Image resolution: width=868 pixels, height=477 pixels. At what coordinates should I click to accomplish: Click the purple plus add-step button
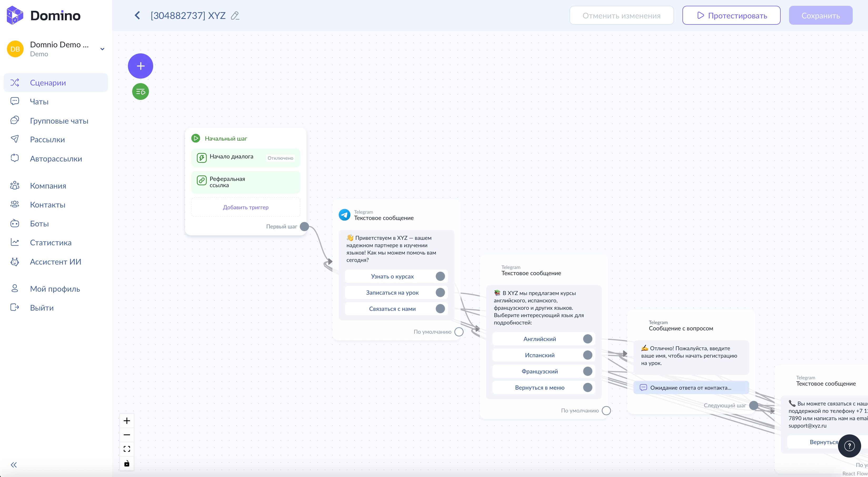coord(141,66)
